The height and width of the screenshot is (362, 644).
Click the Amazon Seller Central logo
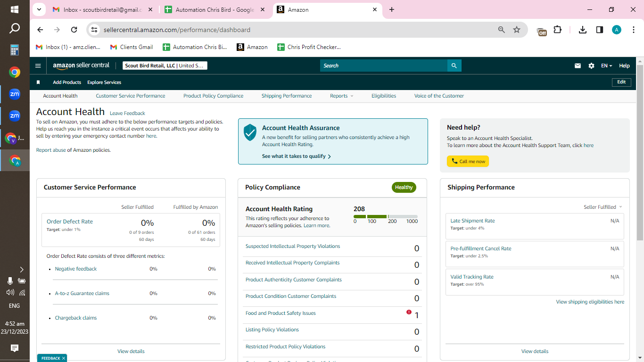click(x=81, y=66)
